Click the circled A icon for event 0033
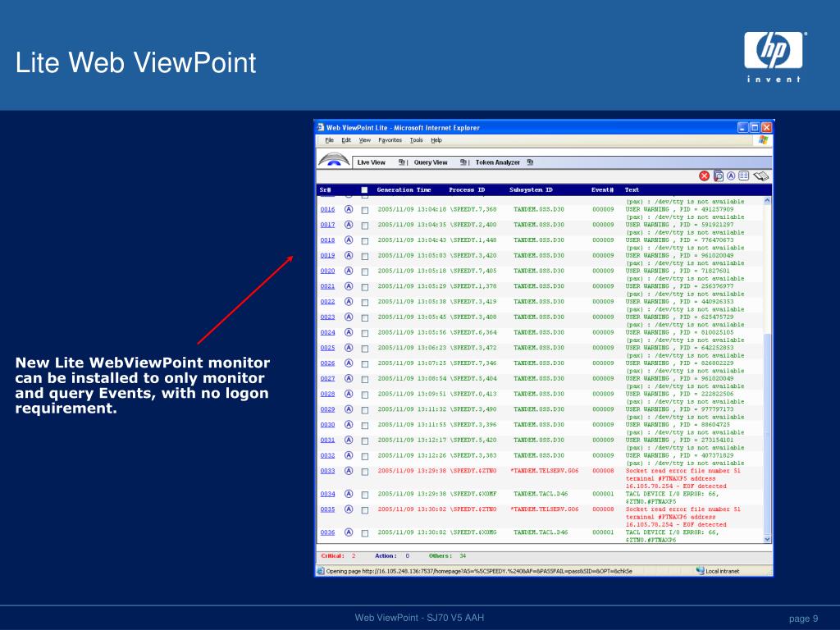The image size is (840, 630). point(349,471)
